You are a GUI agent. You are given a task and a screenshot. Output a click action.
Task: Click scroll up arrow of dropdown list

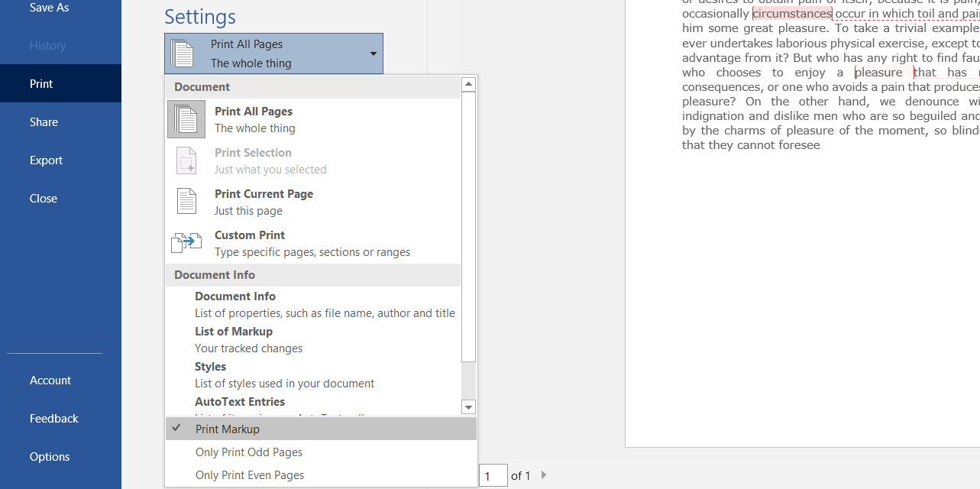[469, 84]
